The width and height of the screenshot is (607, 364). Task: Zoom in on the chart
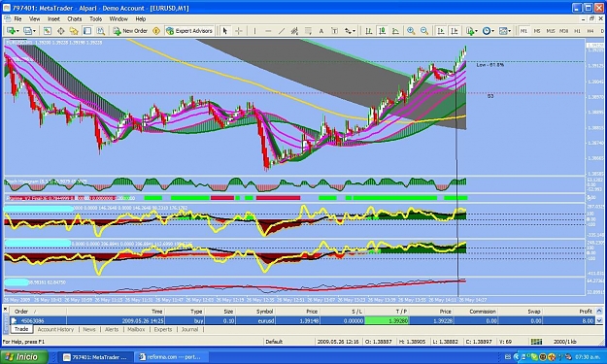tap(411, 31)
